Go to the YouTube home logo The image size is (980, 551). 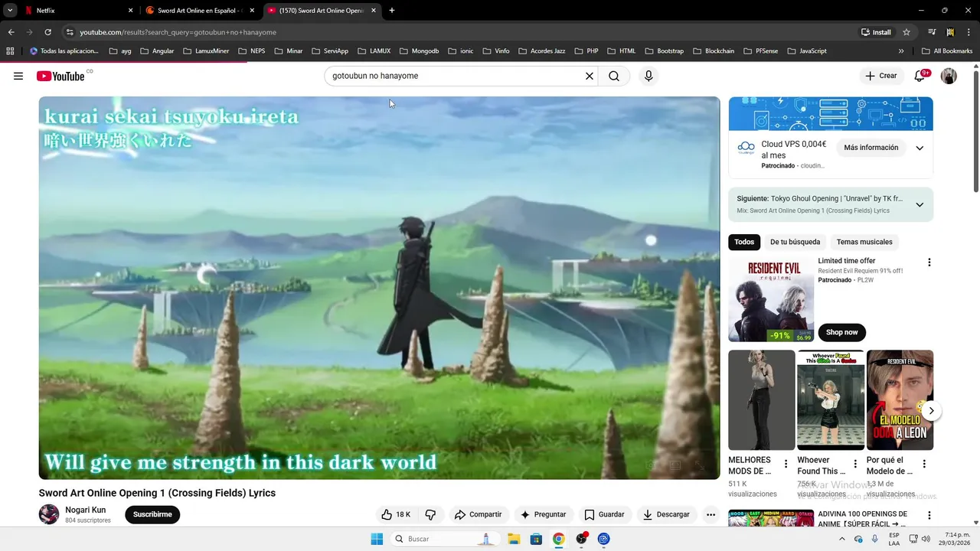[x=60, y=76]
